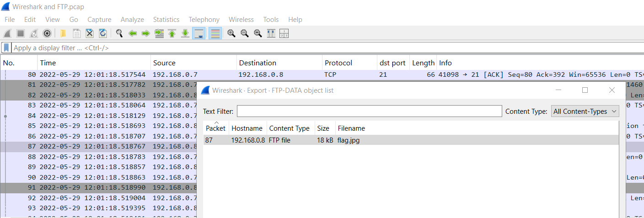The image size is (644, 218).
Task: Go forward in packet history arrow
Action: pos(146,33)
